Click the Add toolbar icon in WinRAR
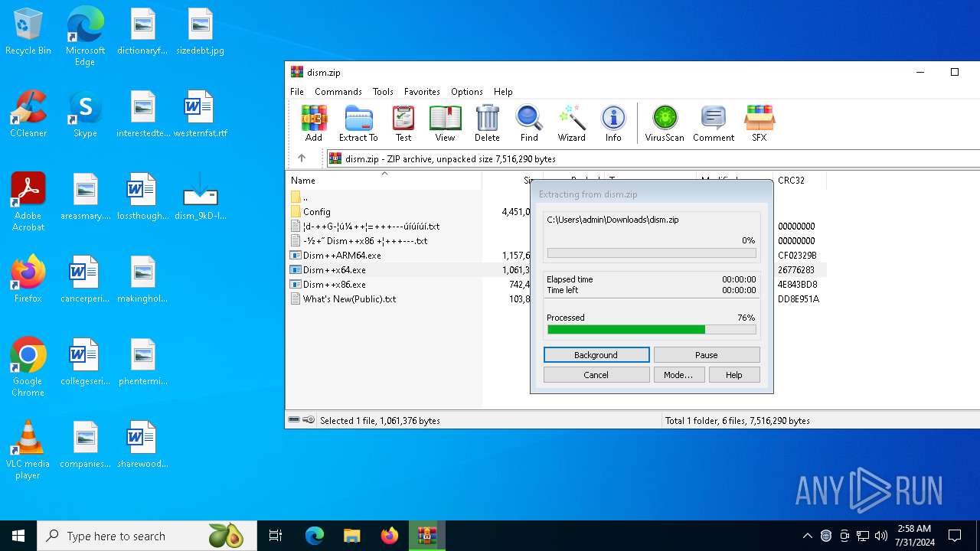Screen dimensions: 980x551 pyautogui.click(x=314, y=124)
